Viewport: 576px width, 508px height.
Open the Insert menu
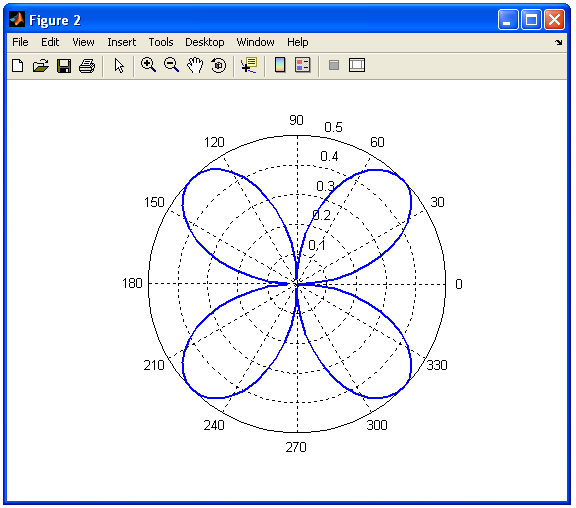click(122, 42)
